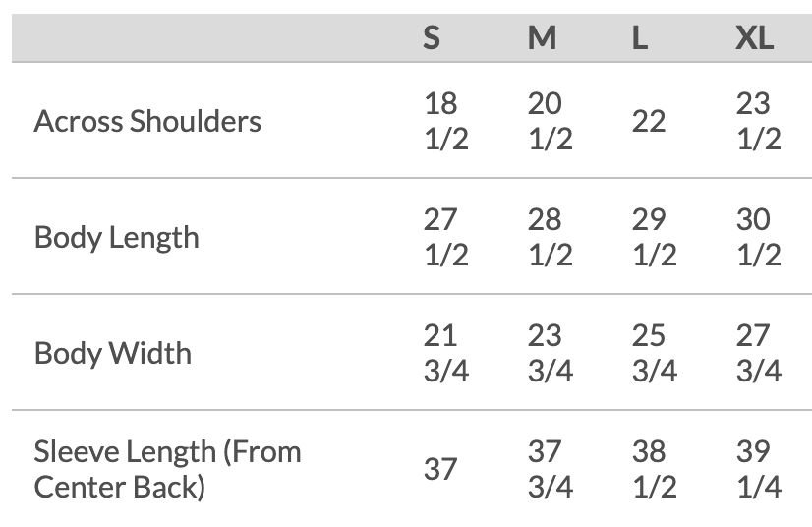
Task: Select the M size column header
Action: [542, 37]
